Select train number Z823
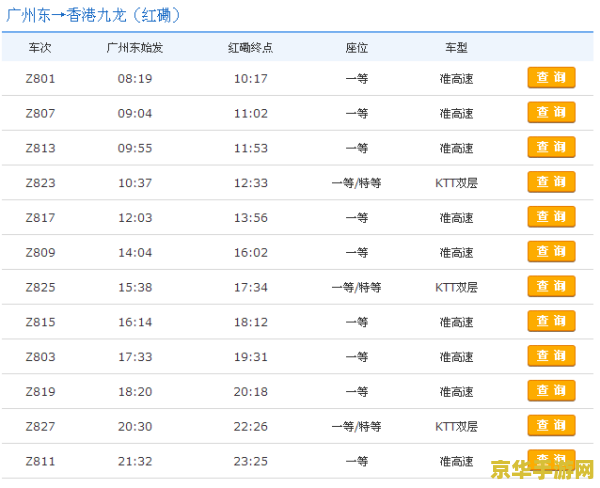Image resolution: width=600 pixels, height=488 pixels. coord(40,183)
